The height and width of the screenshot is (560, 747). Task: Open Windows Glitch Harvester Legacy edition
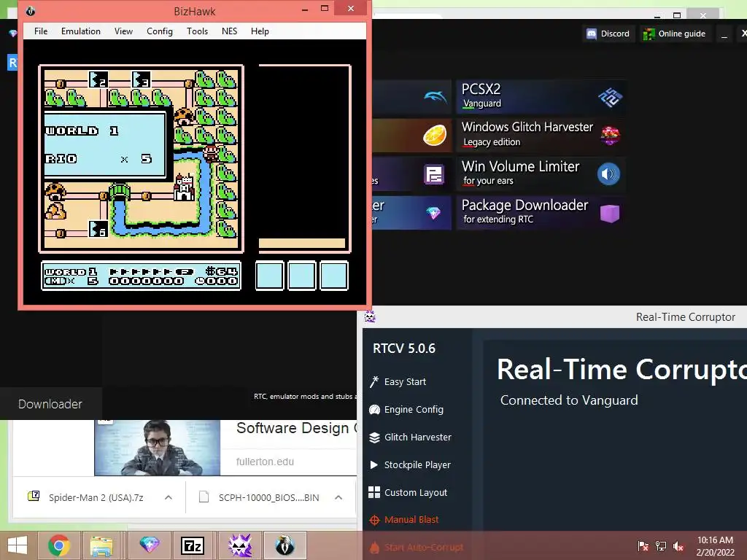point(541,135)
